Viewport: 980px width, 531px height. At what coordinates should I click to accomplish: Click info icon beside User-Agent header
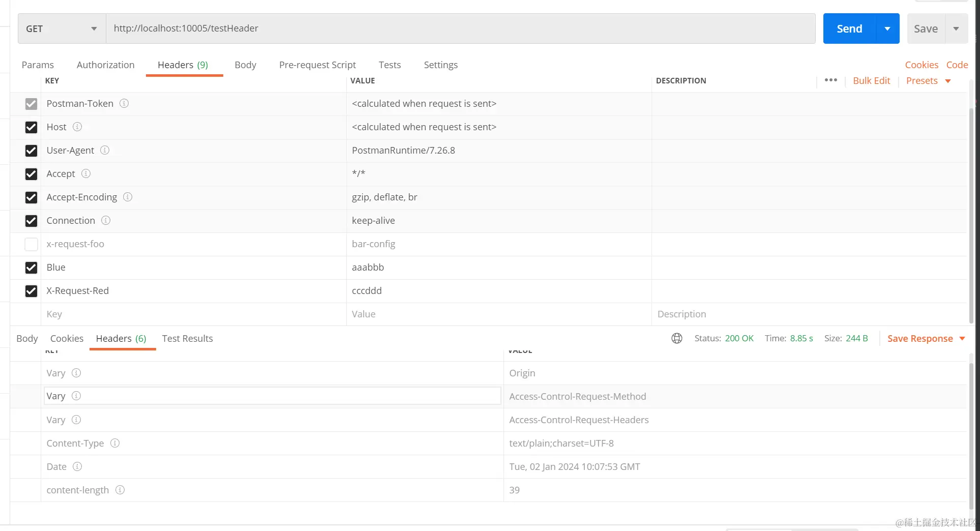[x=105, y=150]
